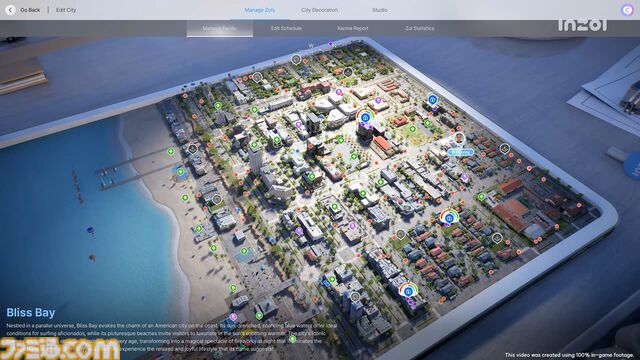Click green marker over the blue beach pool
This screenshot has width=640, height=360.
pyautogui.click(x=180, y=172)
